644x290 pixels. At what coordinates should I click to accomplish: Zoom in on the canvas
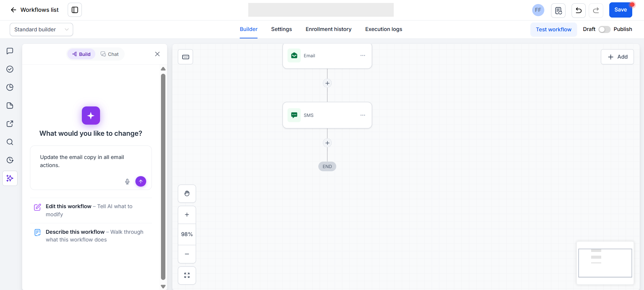tap(187, 215)
